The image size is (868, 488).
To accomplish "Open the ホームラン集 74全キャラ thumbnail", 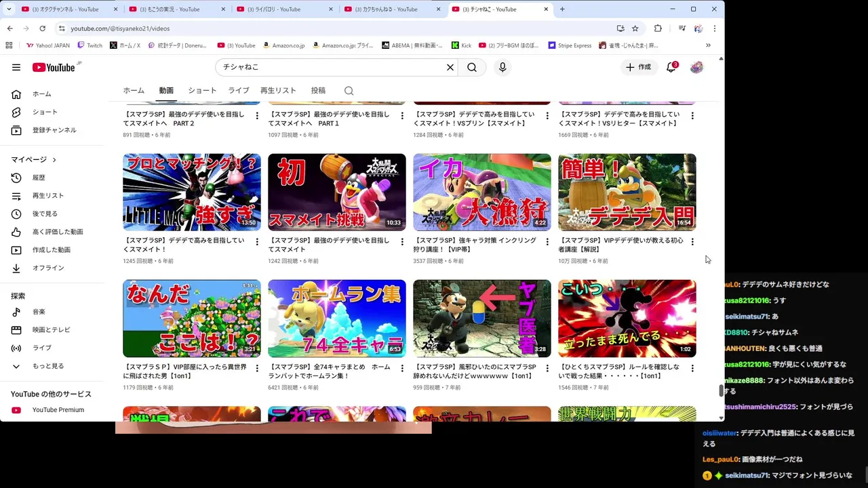I will pos(337,319).
